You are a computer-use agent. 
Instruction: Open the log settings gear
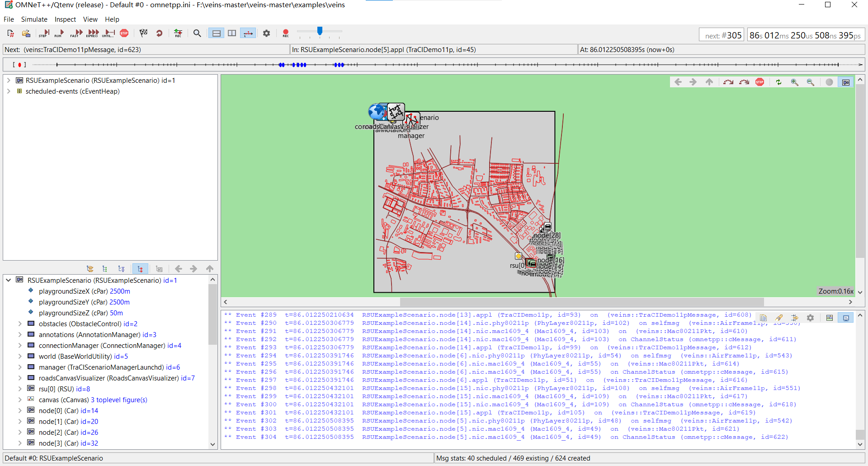tap(810, 318)
